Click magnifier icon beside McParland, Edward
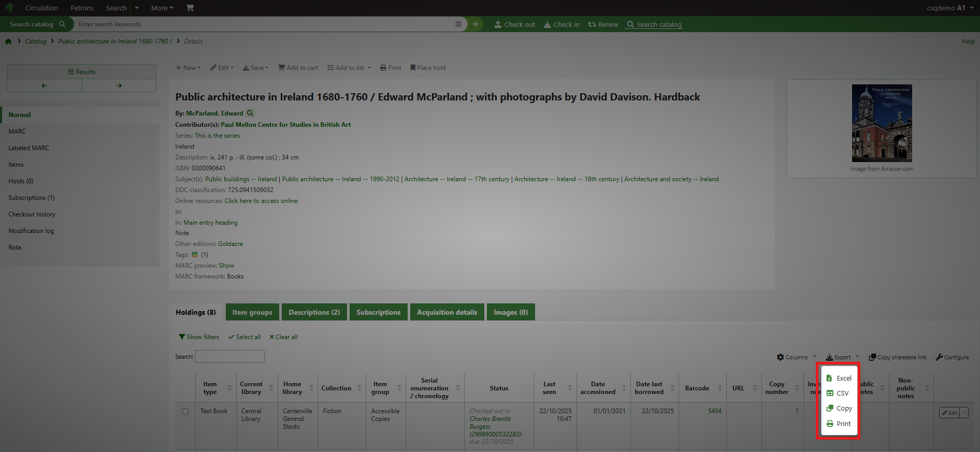The width and height of the screenshot is (980, 452). 250,113
